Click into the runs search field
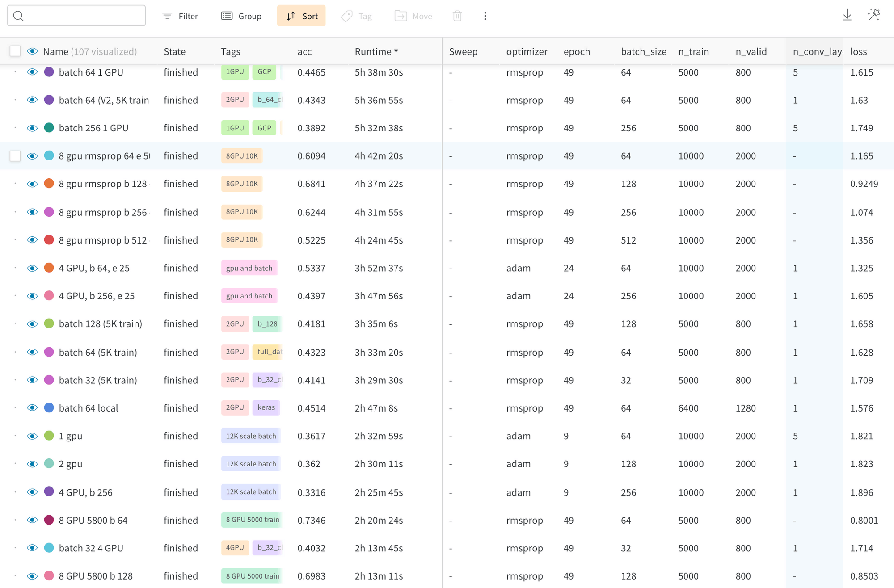 (x=83, y=16)
